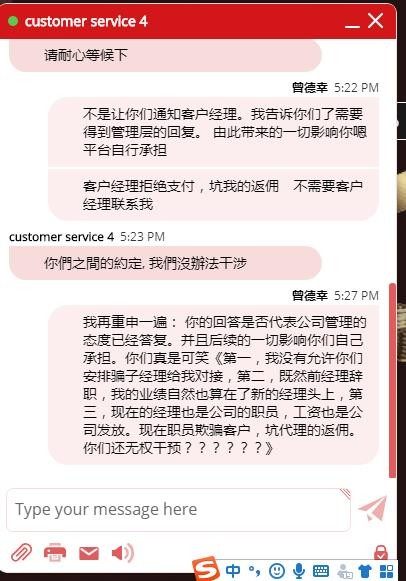This screenshot has height=581, width=406.
Task: Open the Sogou skin shirt icon
Action: click(x=365, y=571)
